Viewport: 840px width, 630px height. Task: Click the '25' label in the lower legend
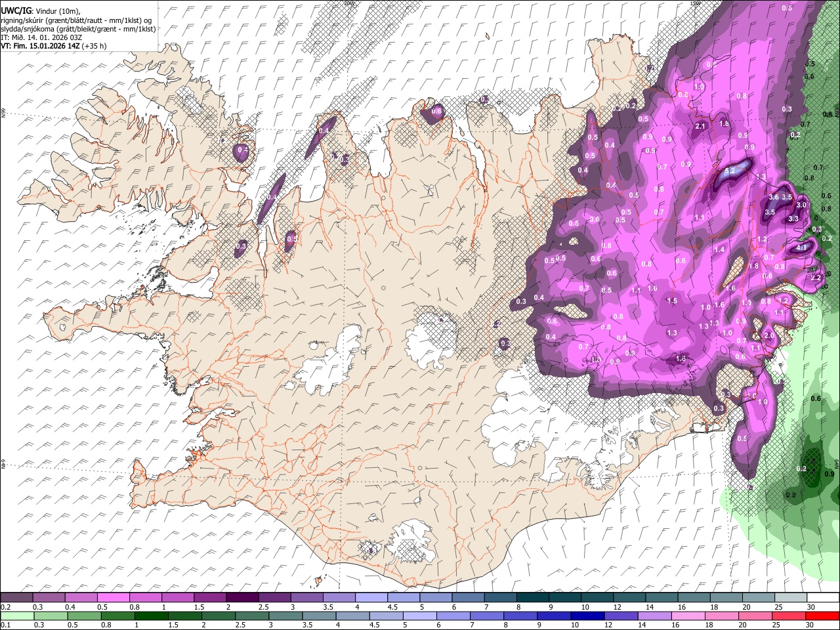pos(776,625)
